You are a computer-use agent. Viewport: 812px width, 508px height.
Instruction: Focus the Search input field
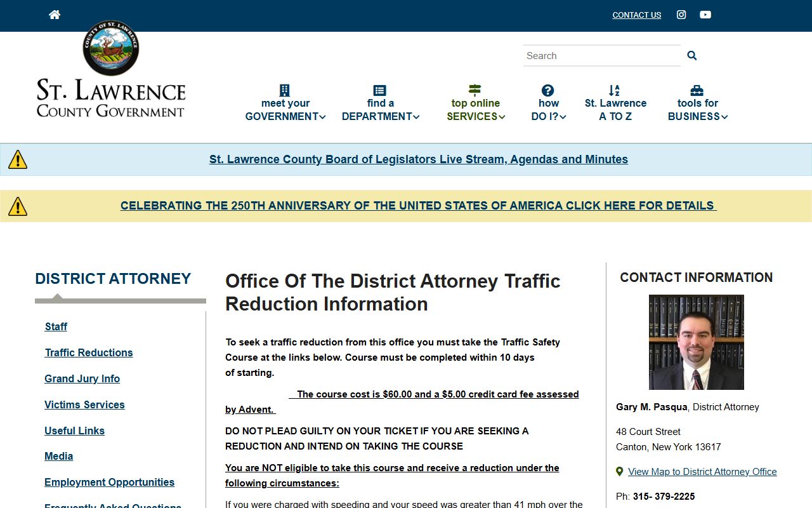pos(602,56)
